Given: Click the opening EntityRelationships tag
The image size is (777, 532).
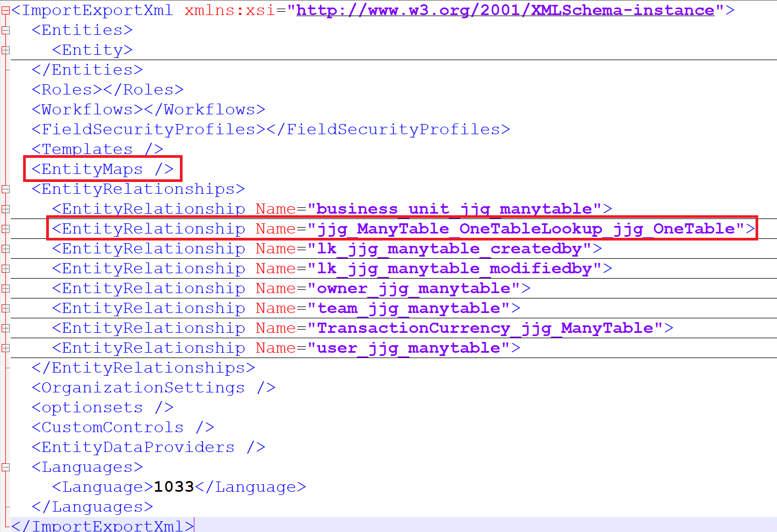Looking at the screenshot, I should (x=138, y=189).
